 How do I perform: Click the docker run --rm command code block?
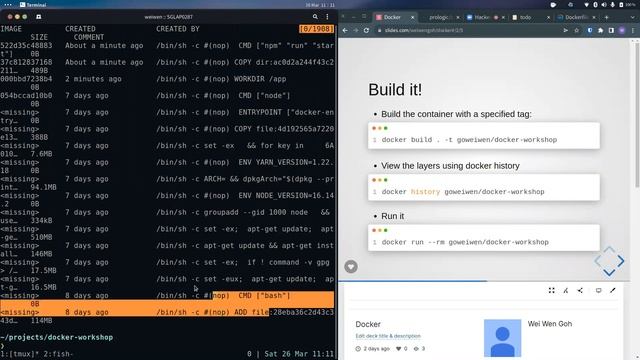484,238
